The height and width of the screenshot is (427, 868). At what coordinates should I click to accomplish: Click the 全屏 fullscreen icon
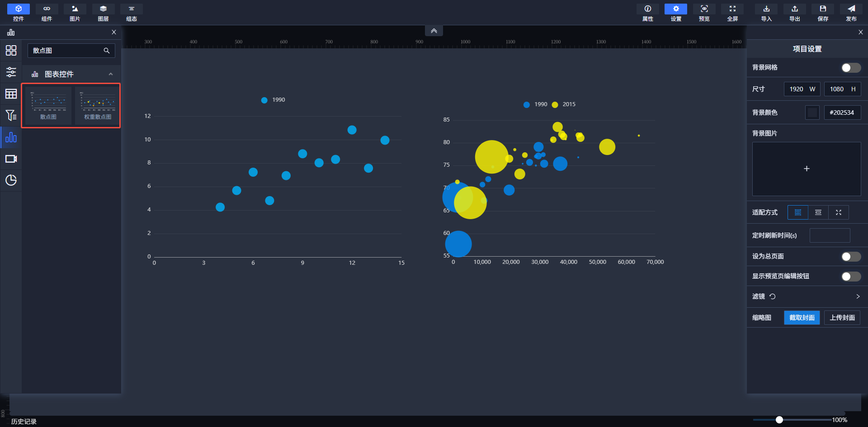pyautogui.click(x=732, y=12)
